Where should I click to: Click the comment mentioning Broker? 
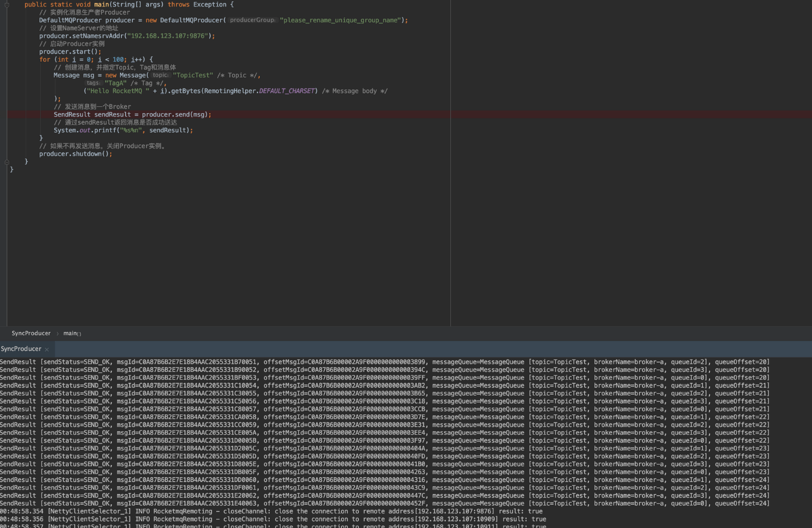92,107
